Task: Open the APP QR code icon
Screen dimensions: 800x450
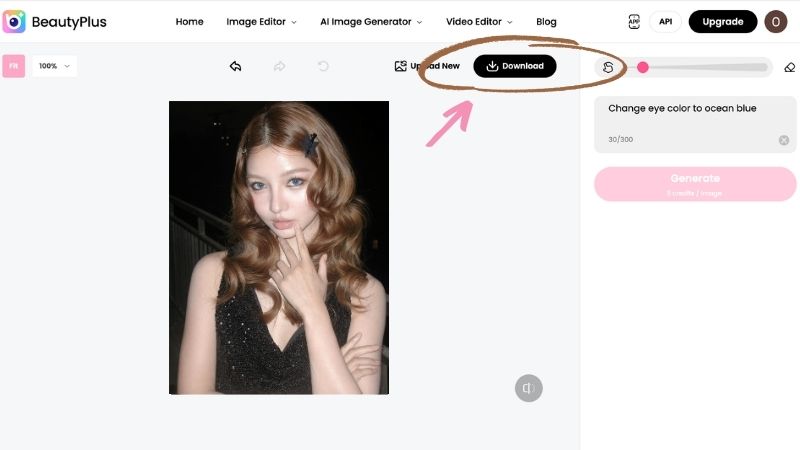Action: tap(634, 21)
